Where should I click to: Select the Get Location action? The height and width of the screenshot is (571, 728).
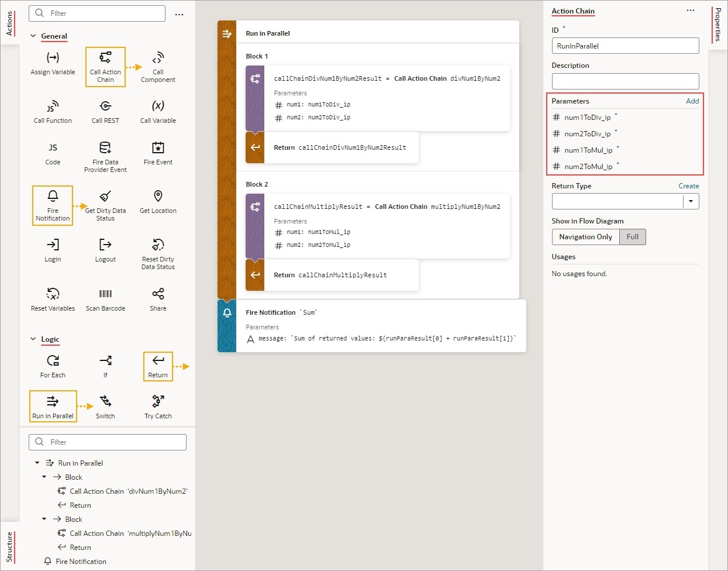(158, 202)
